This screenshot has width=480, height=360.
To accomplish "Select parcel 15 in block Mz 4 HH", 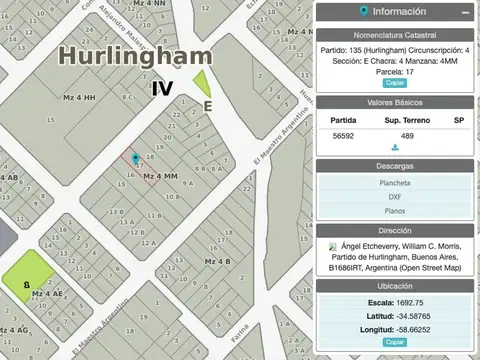I will (50, 120).
